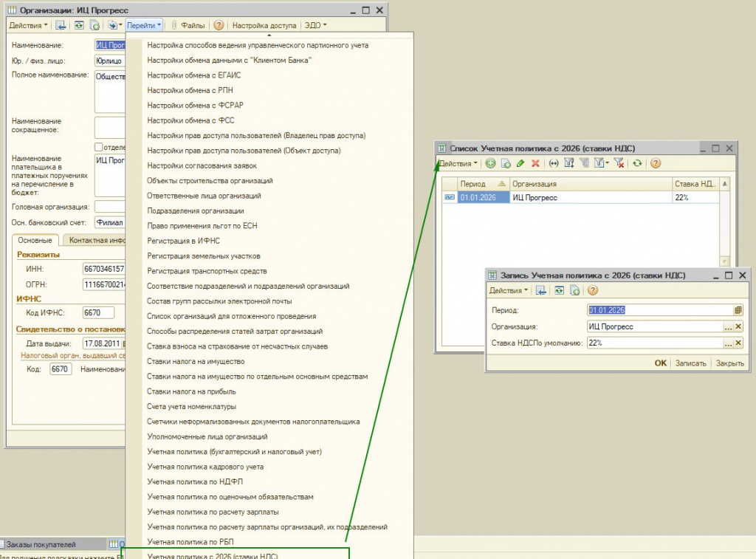This screenshot has height=559, width=756.
Task: Switch to the Основные tab
Action: pyautogui.click(x=35, y=240)
